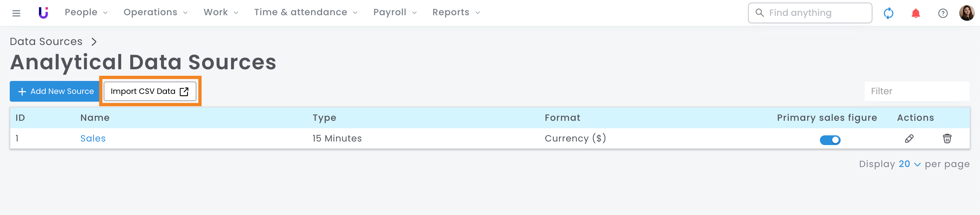Expand the People menu
The height and width of the screenshot is (215, 980).
pos(86,13)
